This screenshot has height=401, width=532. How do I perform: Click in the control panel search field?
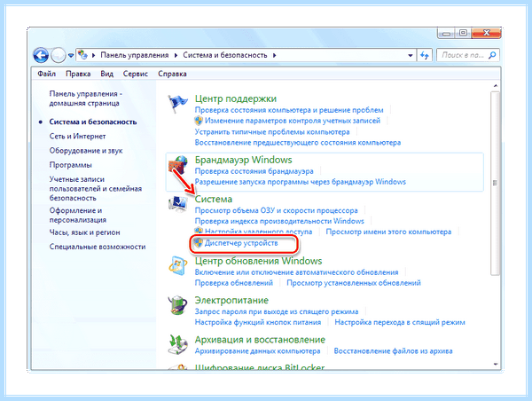click(x=463, y=55)
